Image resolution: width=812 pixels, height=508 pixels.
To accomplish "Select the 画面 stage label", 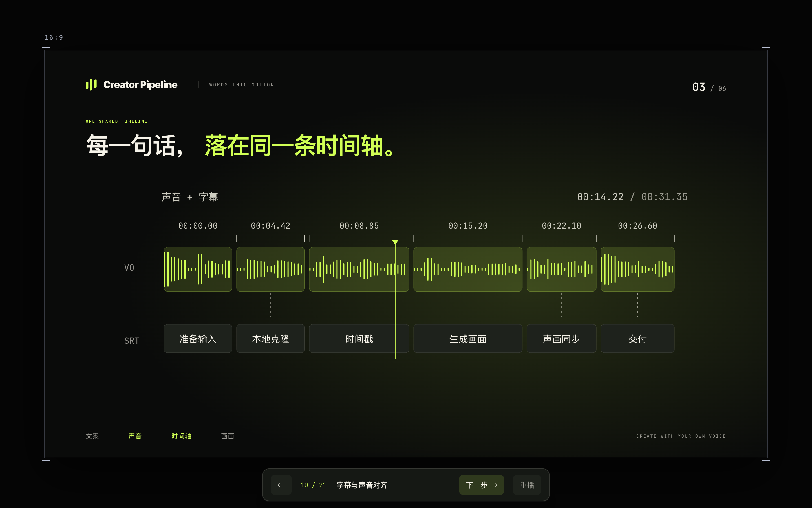I will coord(228,436).
